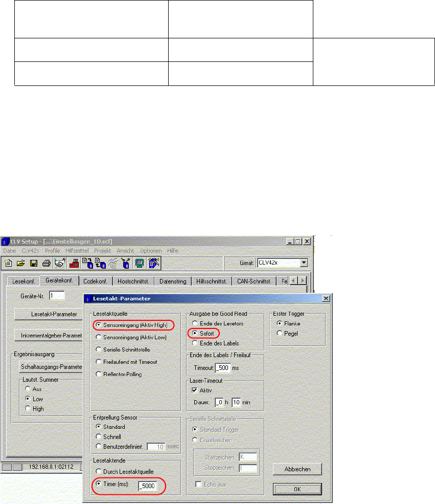Screen dimensions: 435x504
Task: Select Freilaufend mit Timeout option
Action: point(99,362)
